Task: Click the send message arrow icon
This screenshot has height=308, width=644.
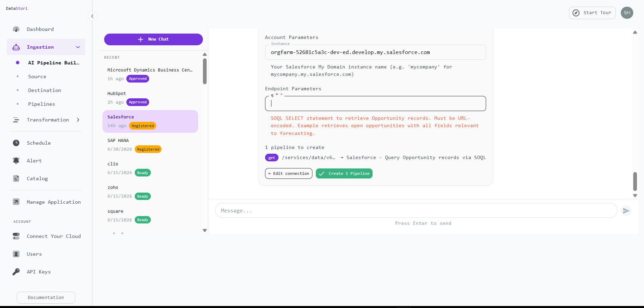Action: click(x=626, y=211)
